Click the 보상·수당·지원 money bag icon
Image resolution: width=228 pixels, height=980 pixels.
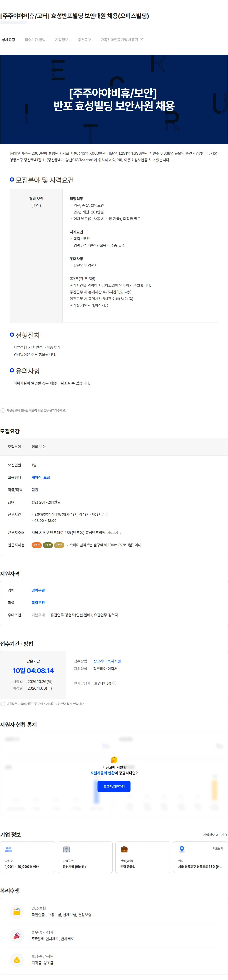(x=17, y=960)
